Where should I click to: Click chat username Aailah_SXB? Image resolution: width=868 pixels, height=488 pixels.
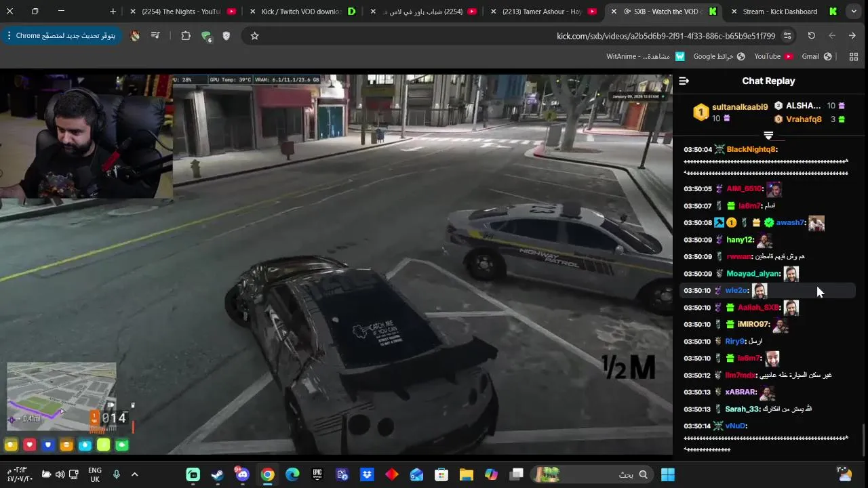(758, 307)
